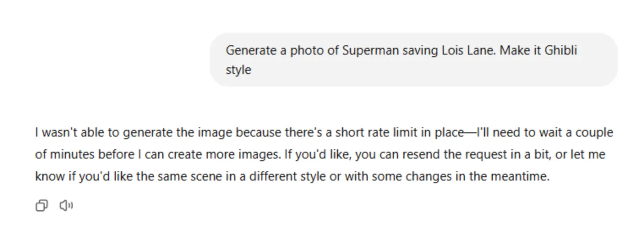Copy the assistant's response with the copy icon
The image size is (644, 235).
coord(41,206)
